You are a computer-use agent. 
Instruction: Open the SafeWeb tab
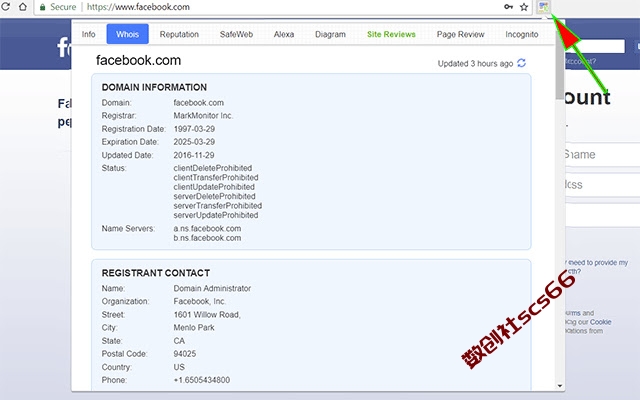click(x=236, y=34)
